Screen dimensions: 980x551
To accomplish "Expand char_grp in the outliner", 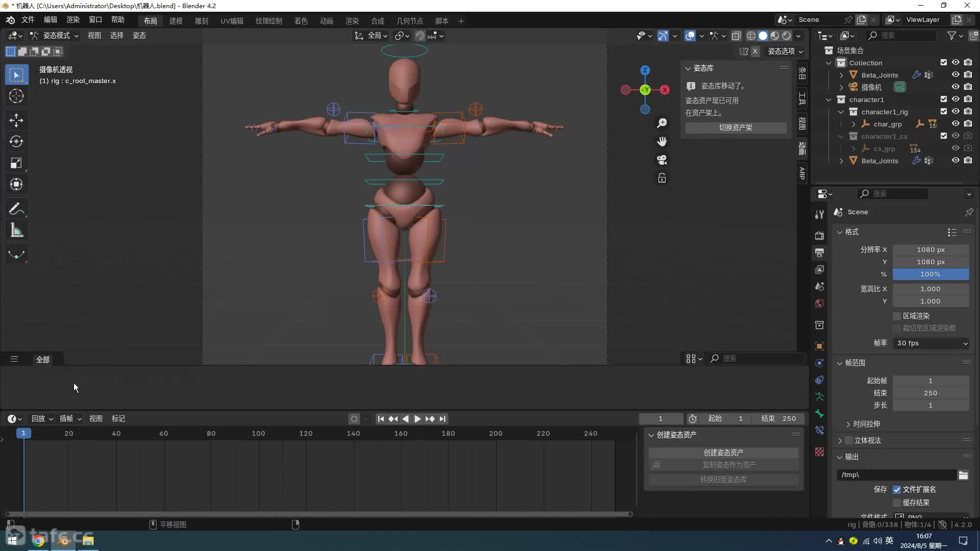I will [x=853, y=124].
